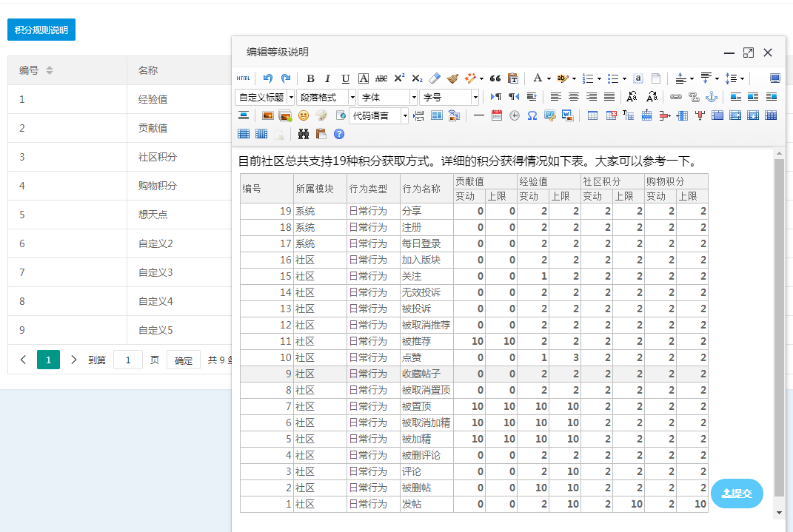Open scrawl palette icon
Screen dimensions: 793x532
pyautogui.click(x=321, y=115)
